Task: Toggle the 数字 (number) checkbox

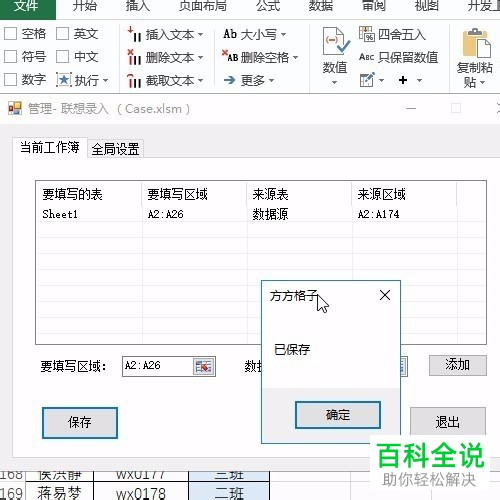Action: [x=10, y=80]
